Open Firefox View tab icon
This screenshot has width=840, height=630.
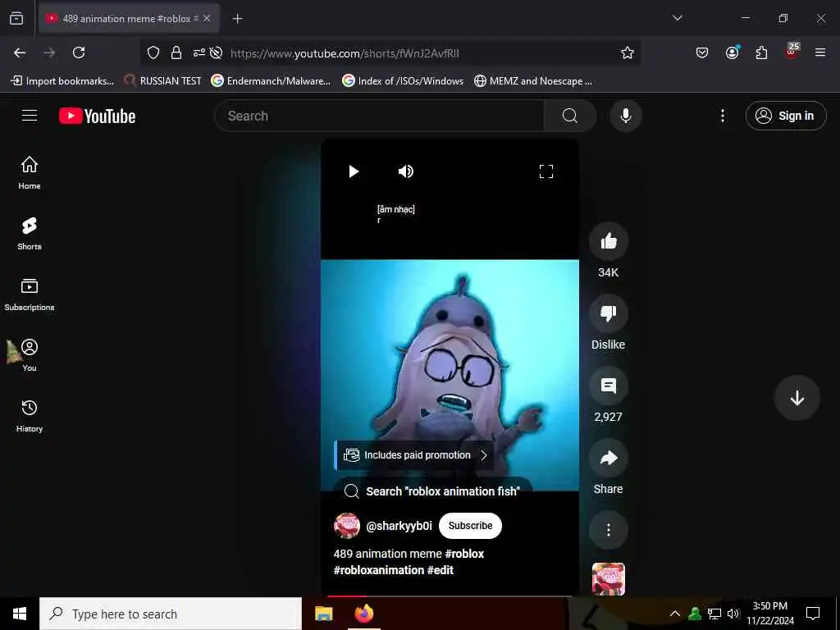[16, 18]
